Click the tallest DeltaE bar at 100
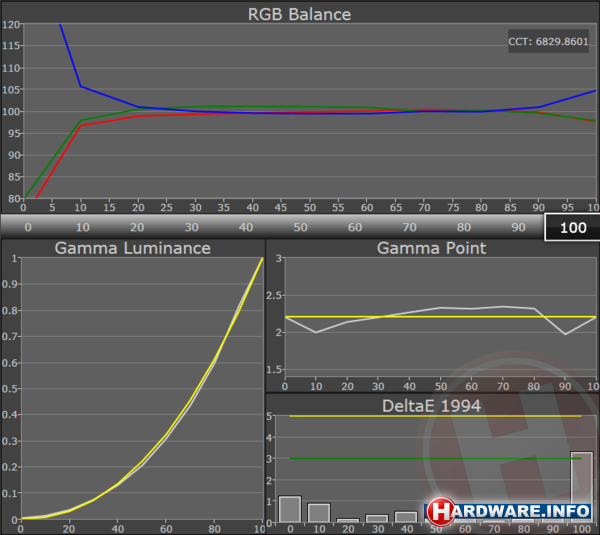The image size is (600, 535). pyautogui.click(x=581, y=487)
